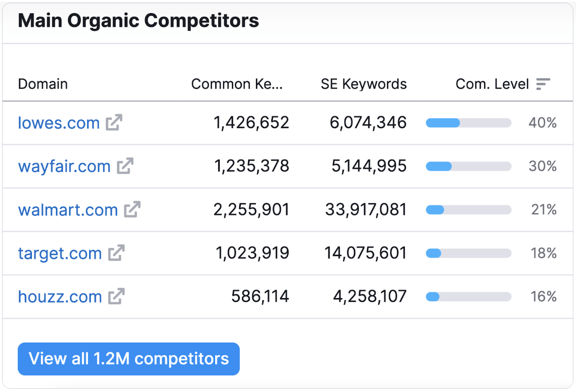
Task: Open target.com via its external link icon
Action: pyautogui.click(x=116, y=253)
